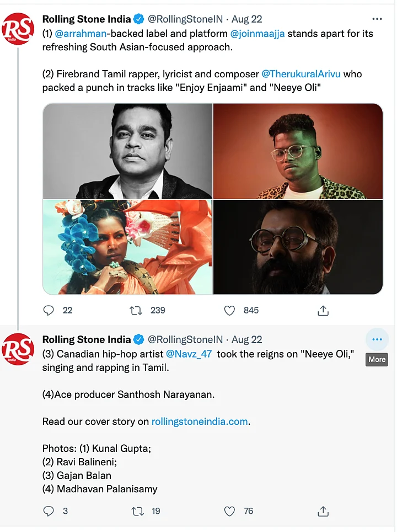Open the black-and-white portrait photo
Viewport: 397px width, 532px height.
(x=127, y=151)
